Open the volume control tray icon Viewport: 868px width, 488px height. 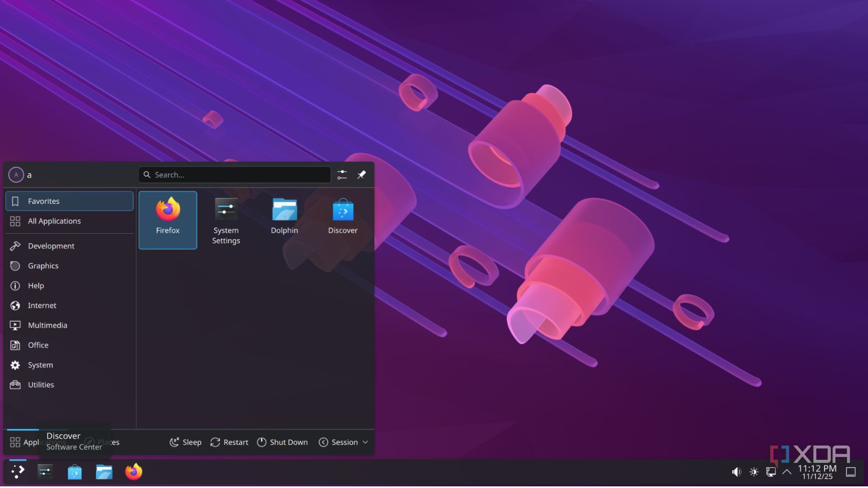tap(736, 472)
